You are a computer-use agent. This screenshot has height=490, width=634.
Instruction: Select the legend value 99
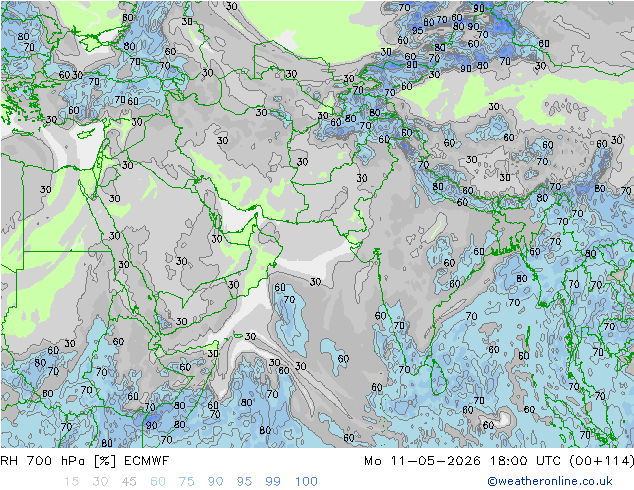click(273, 482)
